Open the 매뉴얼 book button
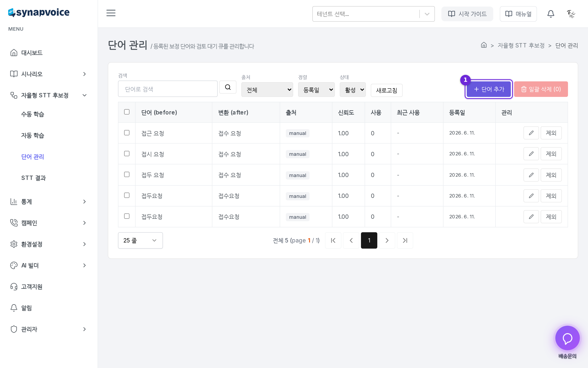588x368 pixels. coord(518,14)
